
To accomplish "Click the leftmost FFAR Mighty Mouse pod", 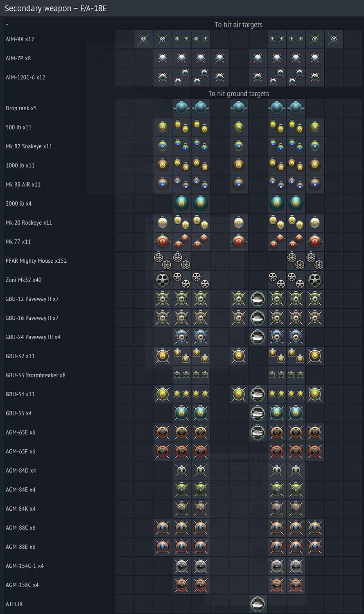I will [x=163, y=261].
